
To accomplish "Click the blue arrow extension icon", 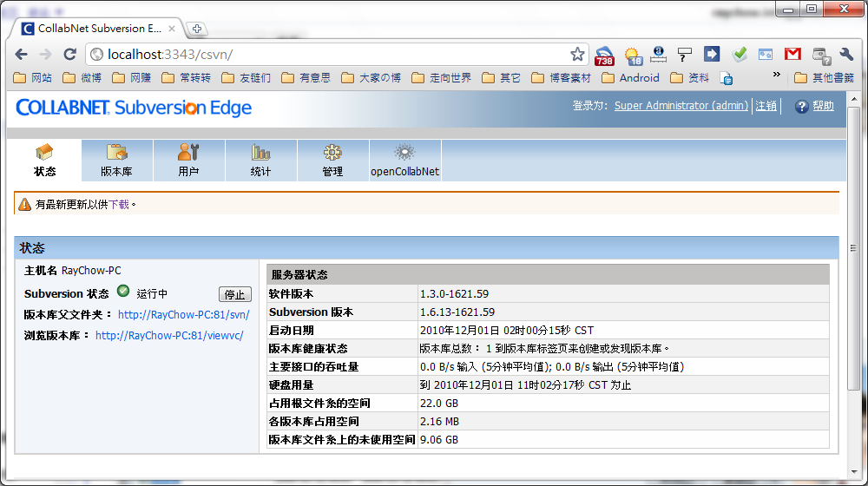I will pyautogui.click(x=712, y=55).
